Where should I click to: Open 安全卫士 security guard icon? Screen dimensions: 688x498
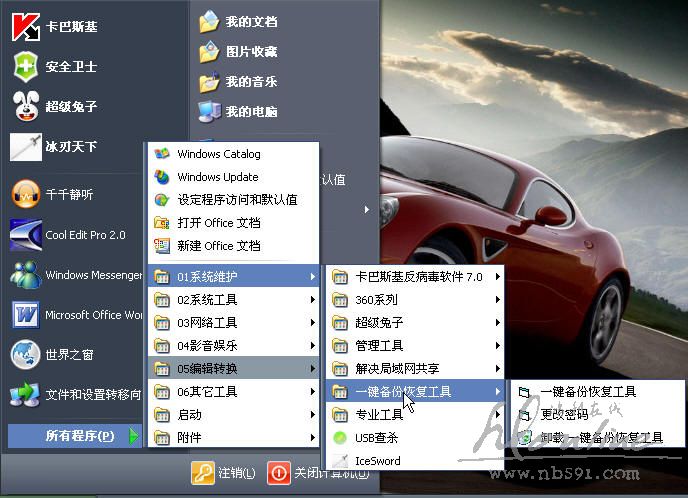pos(25,67)
